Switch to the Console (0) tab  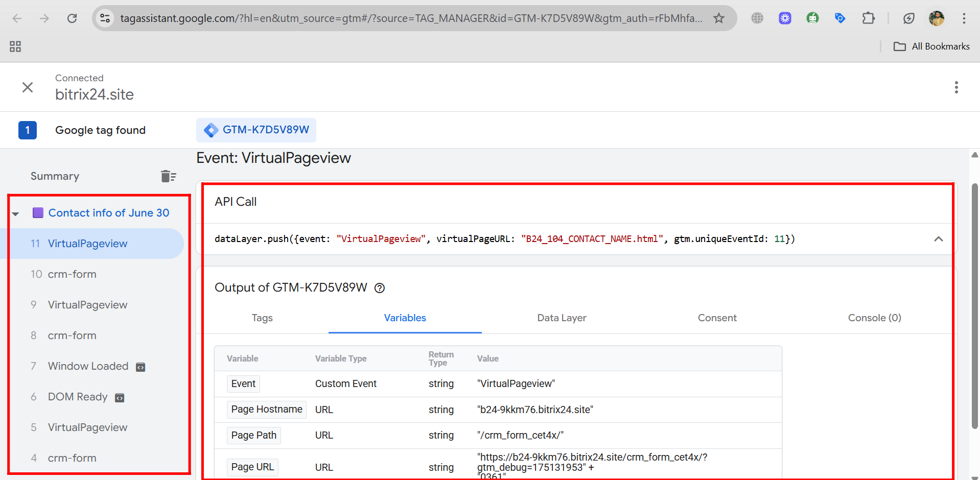(875, 318)
